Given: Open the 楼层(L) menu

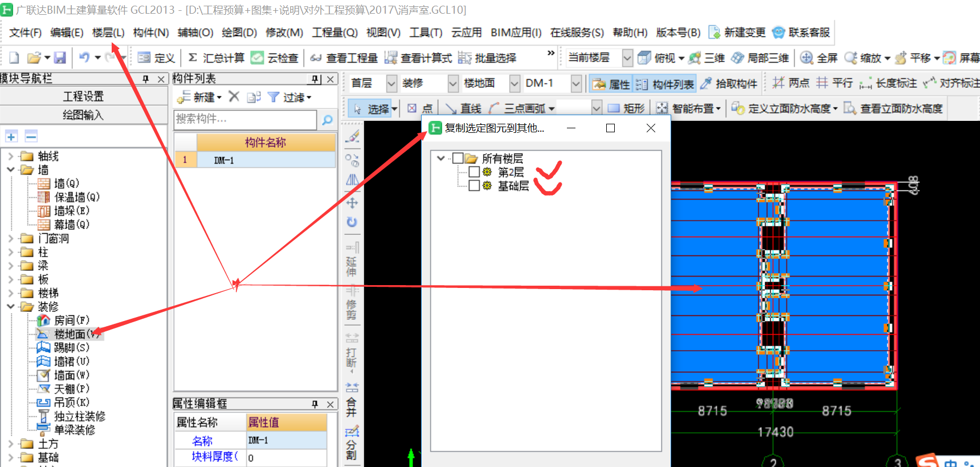Looking at the screenshot, I should tap(108, 33).
